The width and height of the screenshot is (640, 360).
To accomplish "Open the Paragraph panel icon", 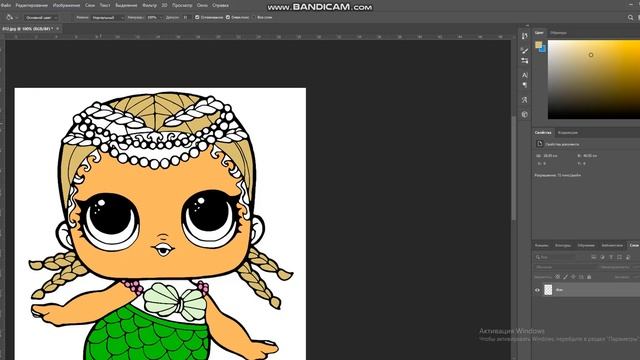I will pyautogui.click(x=524, y=85).
